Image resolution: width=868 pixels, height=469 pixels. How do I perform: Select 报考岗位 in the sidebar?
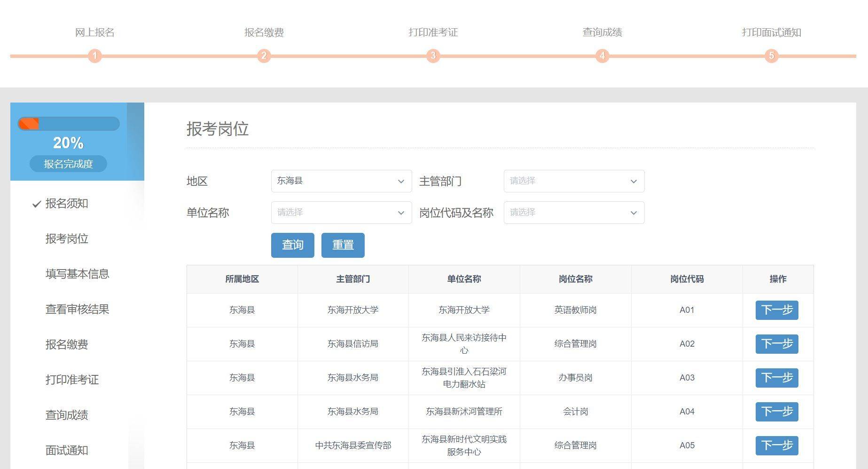click(x=67, y=239)
